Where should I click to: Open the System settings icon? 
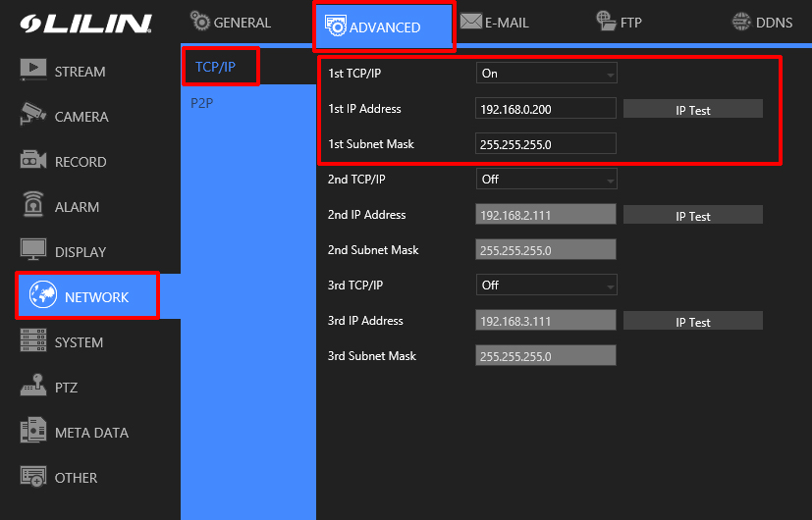(x=33, y=341)
